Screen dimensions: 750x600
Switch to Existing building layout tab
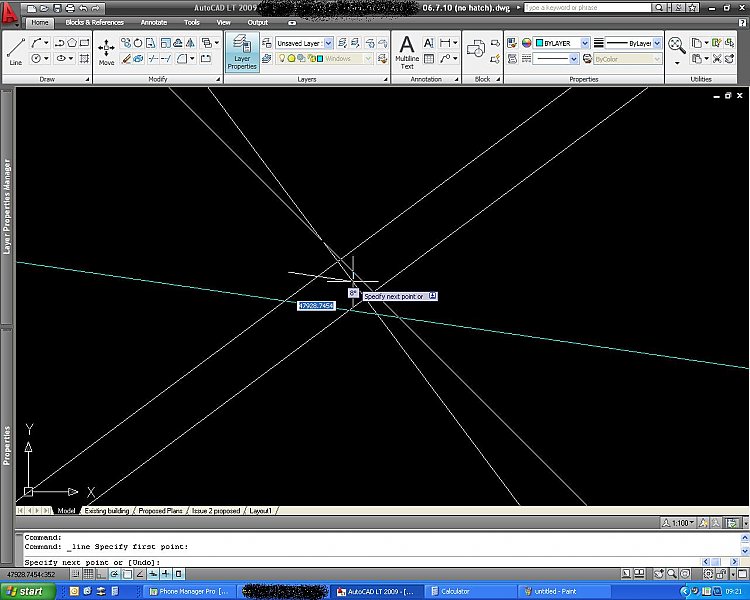click(x=107, y=511)
